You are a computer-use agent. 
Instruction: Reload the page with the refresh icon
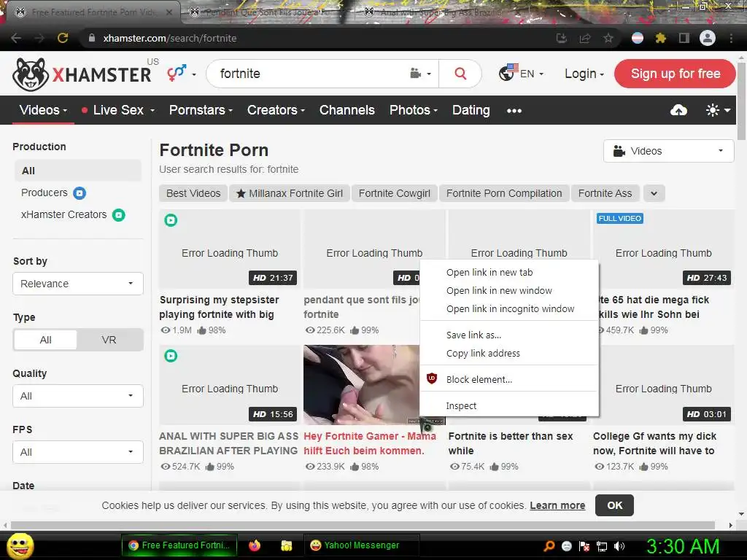click(63, 38)
